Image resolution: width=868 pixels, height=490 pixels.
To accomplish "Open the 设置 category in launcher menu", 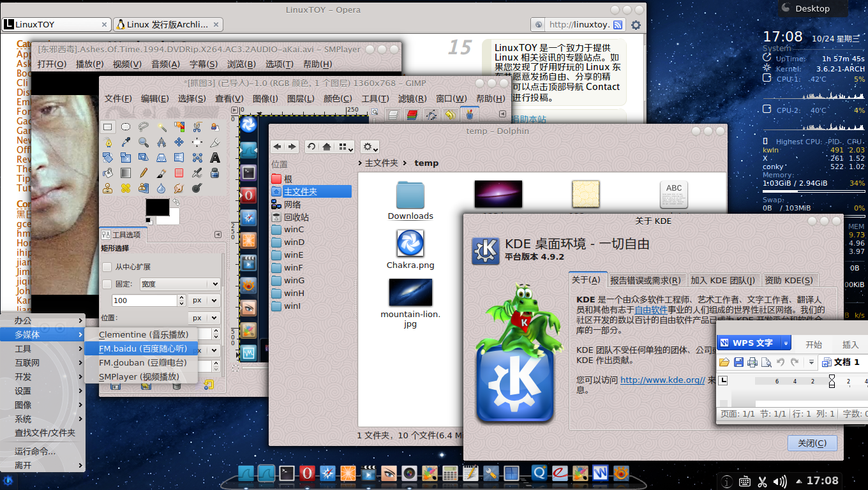I will pyautogui.click(x=43, y=390).
